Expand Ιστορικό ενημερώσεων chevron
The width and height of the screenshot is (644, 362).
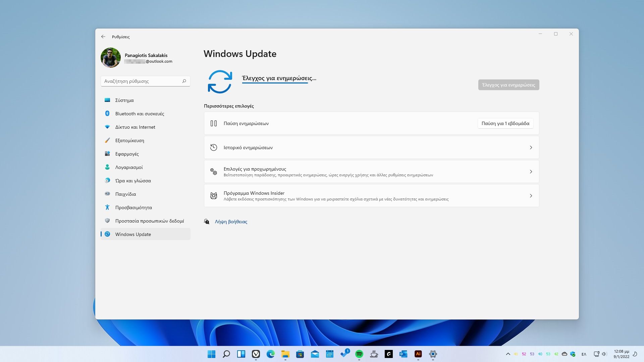531,147
